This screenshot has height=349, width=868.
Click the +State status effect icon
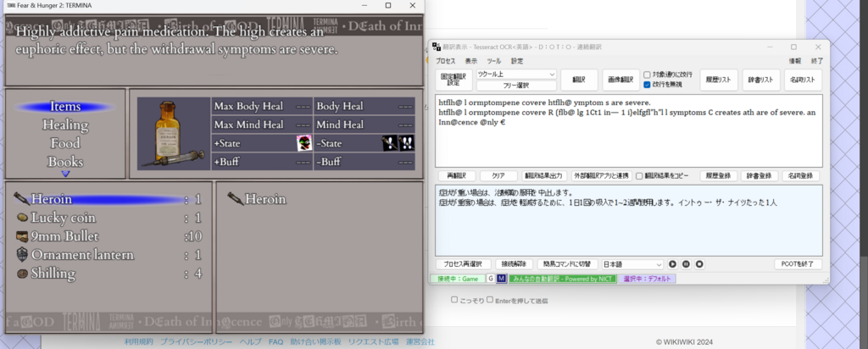coord(303,143)
